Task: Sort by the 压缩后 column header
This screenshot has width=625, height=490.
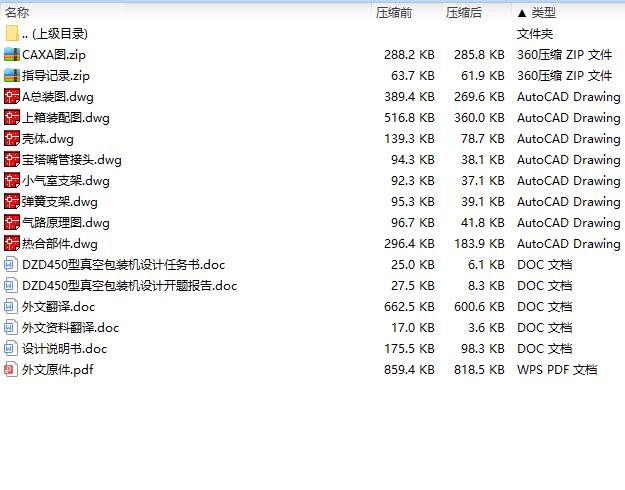Action: (x=464, y=13)
